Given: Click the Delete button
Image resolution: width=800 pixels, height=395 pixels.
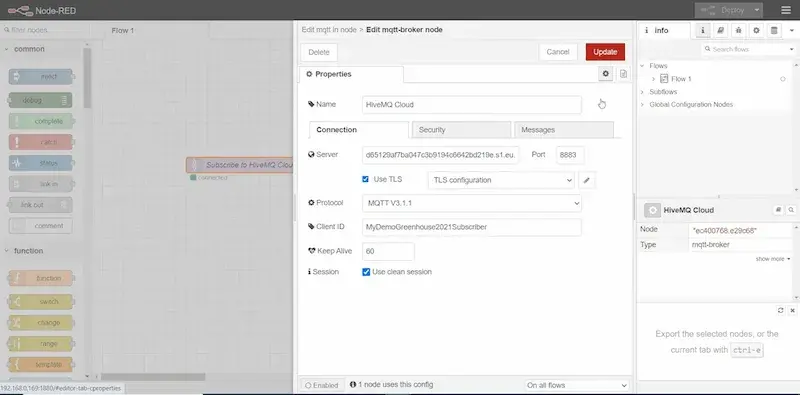Looking at the screenshot, I should (x=319, y=52).
